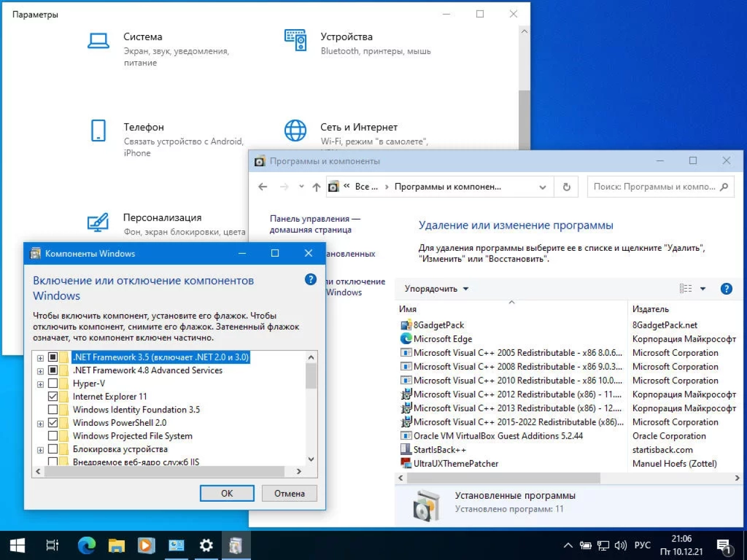This screenshot has height=560, width=747.
Task: Enable Блокировка устройства checkbox
Action: 53,449
